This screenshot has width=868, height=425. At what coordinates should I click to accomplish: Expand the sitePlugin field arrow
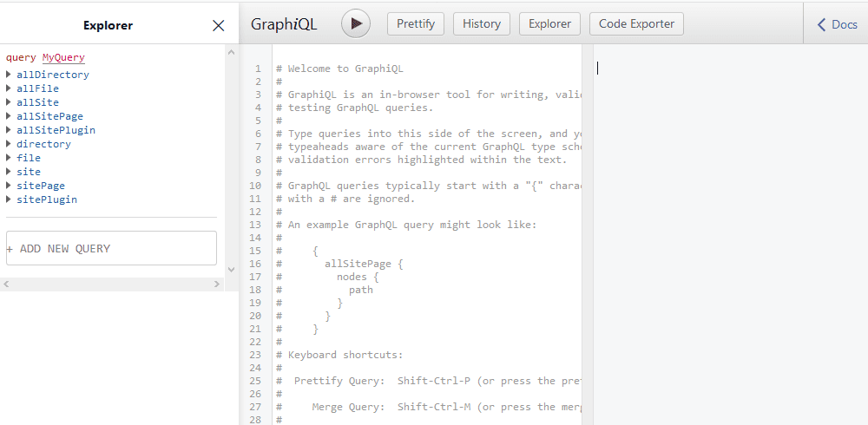pyautogui.click(x=9, y=199)
